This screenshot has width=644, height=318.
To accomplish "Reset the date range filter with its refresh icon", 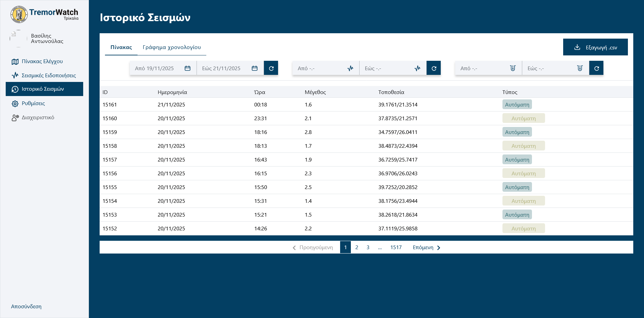I will point(271,68).
